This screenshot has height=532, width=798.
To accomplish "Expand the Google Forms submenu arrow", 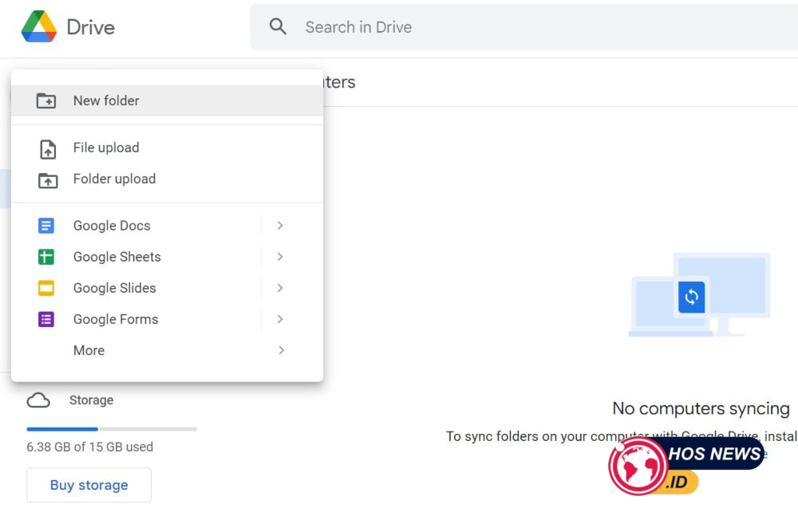I will point(280,319).
